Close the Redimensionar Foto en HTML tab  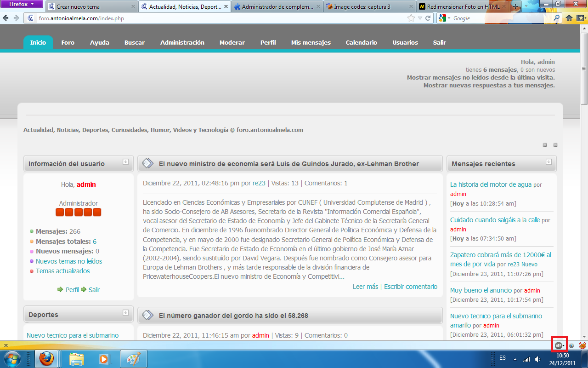[x=503, y=7]
